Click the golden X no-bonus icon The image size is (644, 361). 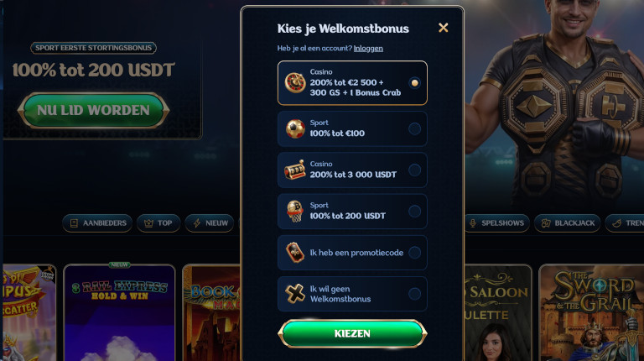(295, 294)
